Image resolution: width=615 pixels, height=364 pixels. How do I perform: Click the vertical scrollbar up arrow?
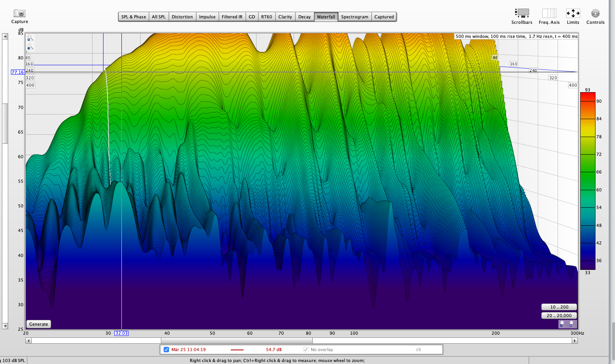coord(5,36)
